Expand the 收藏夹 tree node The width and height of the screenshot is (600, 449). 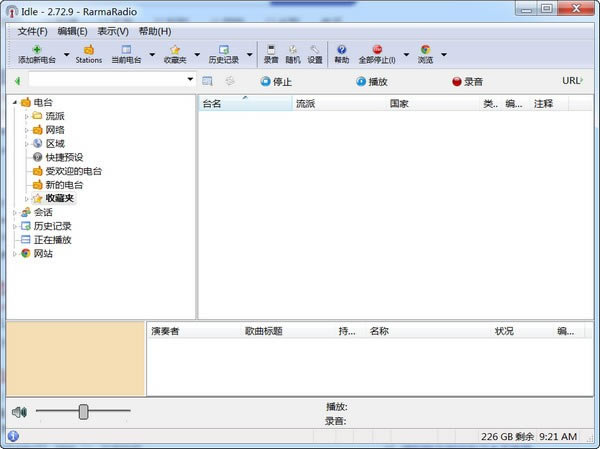(27, 199)
